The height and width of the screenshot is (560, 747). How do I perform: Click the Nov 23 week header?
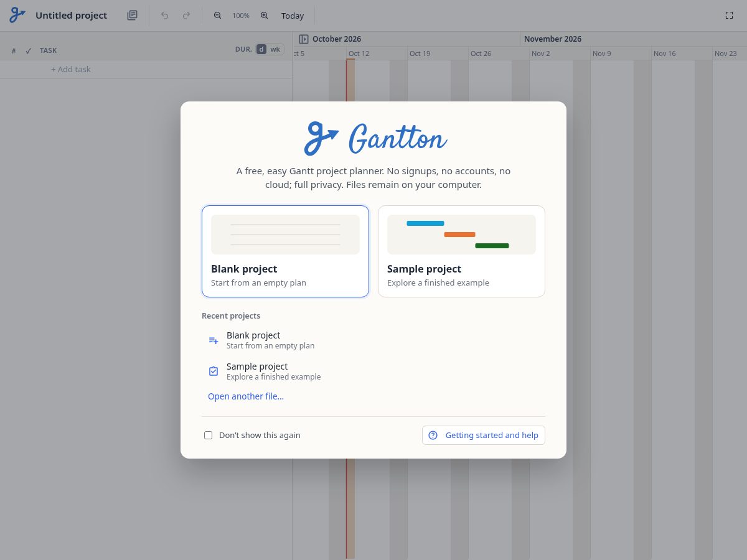725,54
